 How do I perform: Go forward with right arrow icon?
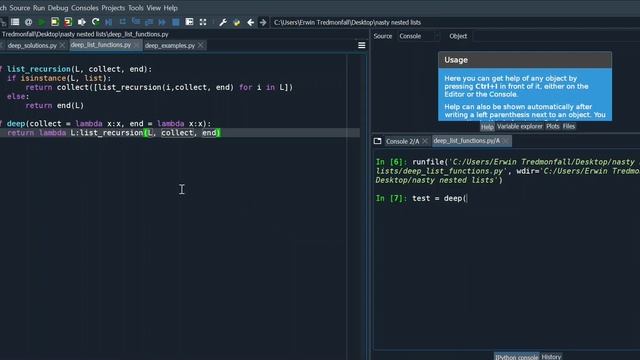[x=263, y=22]
